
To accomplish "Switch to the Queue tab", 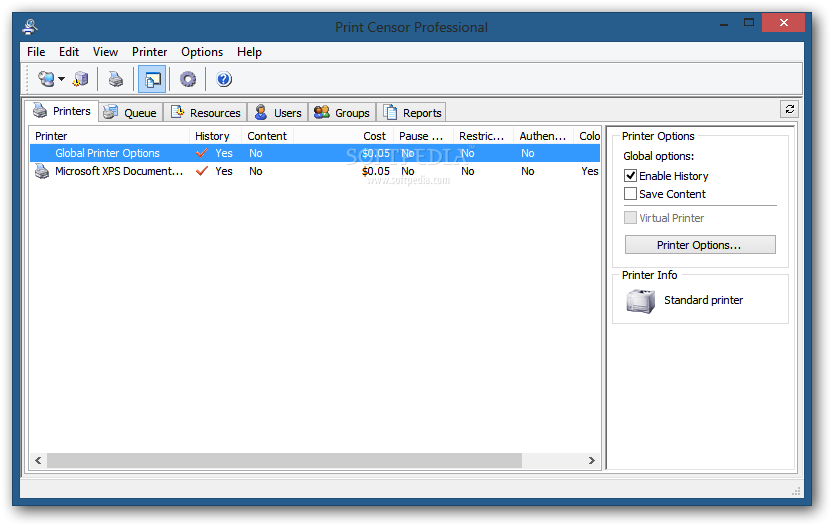I will [x=131, y=113].
